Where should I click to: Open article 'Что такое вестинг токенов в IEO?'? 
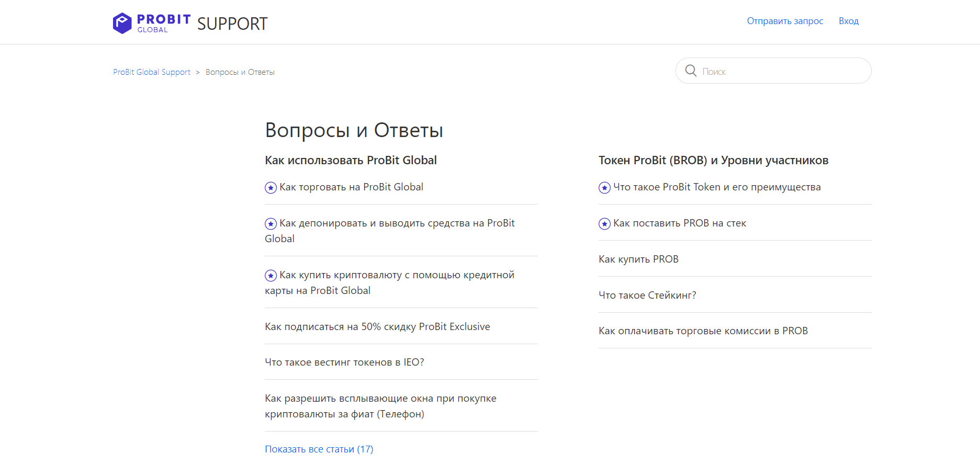(344, 362)
